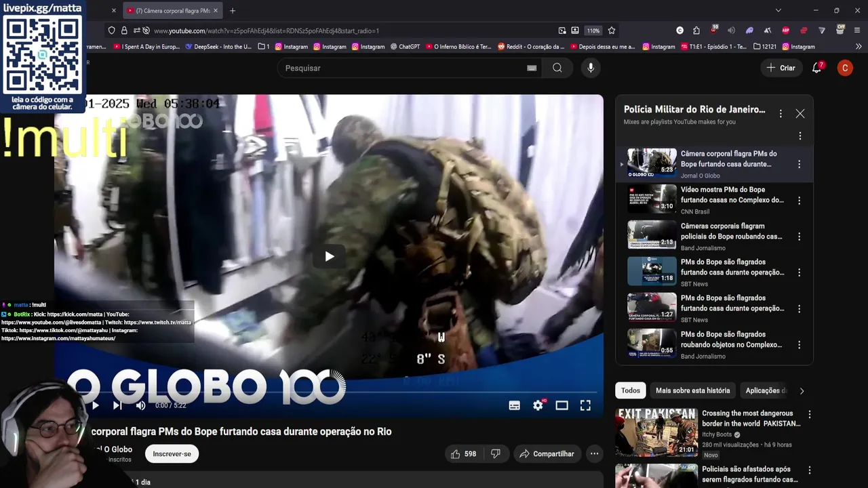Open options for Itchy Boots Pakistan video
868x488 pixels.
tap(809, 414)
